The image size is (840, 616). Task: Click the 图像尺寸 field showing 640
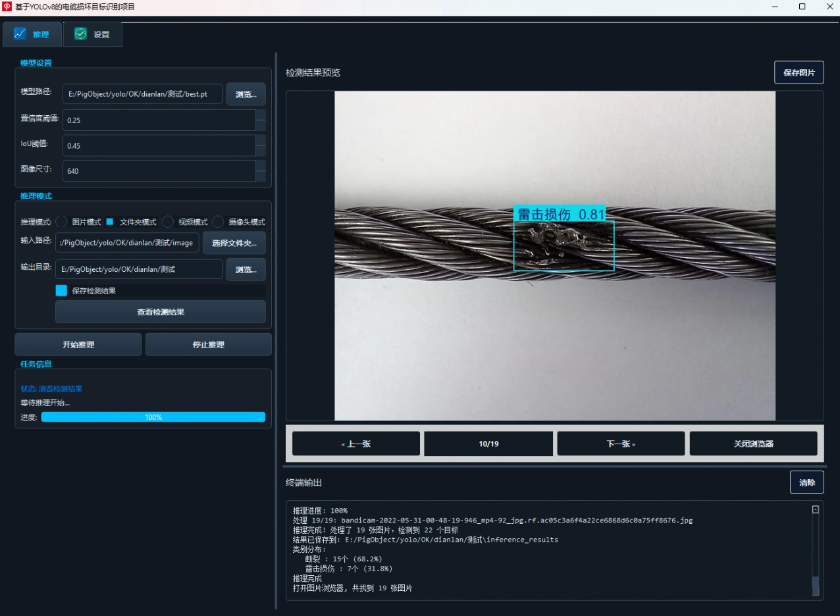pyautogui.click(x=159, y=171)
